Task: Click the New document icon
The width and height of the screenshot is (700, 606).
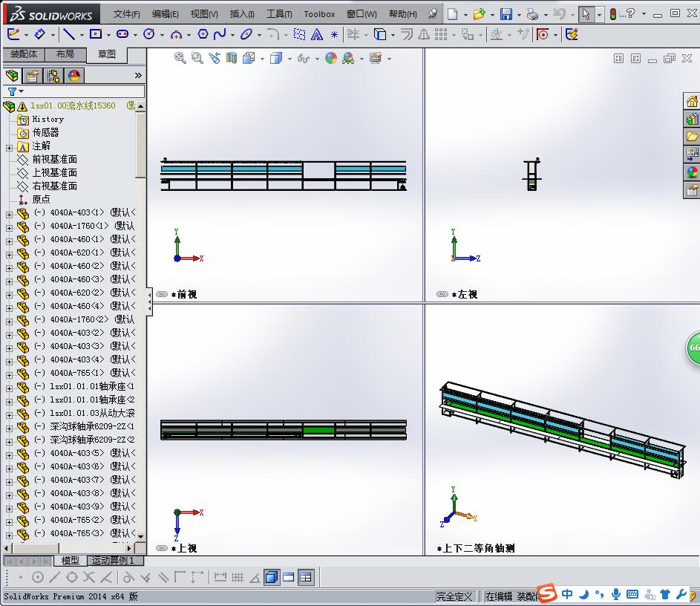Action: pyautogui.click(x=452, y=14)
